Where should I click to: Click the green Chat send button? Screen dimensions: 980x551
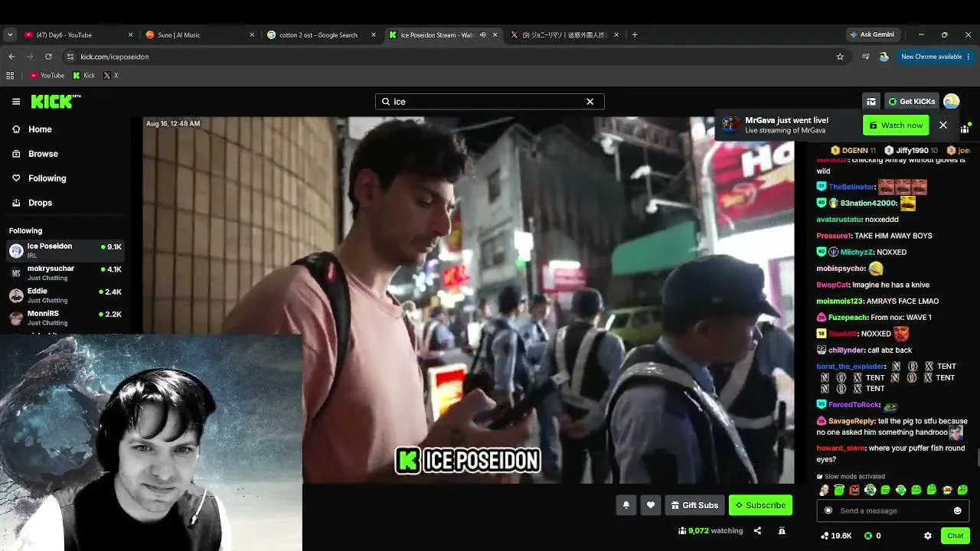[955, 536]
